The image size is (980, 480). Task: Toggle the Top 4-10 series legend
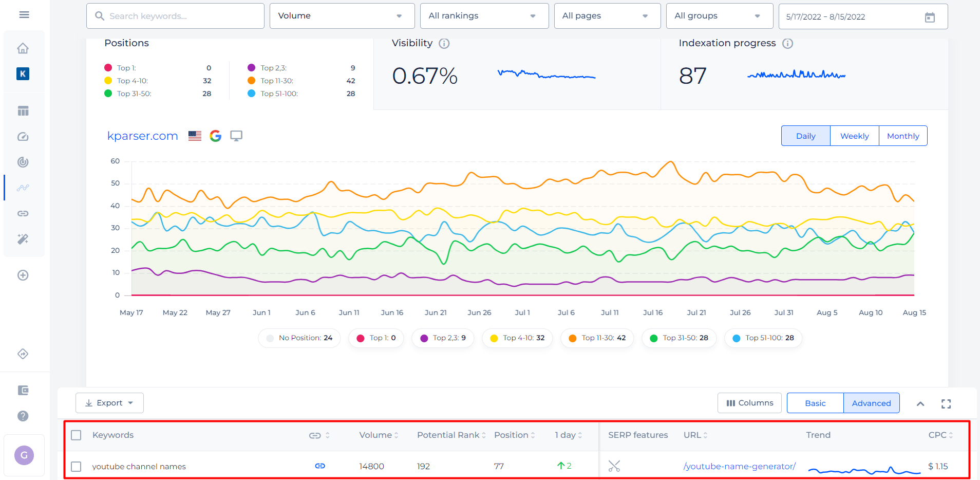tap(517, 338)
